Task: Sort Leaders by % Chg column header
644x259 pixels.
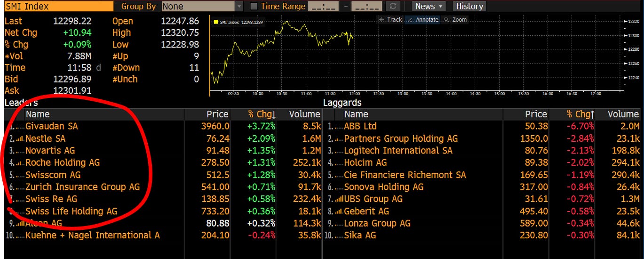Action: (262, 114)
